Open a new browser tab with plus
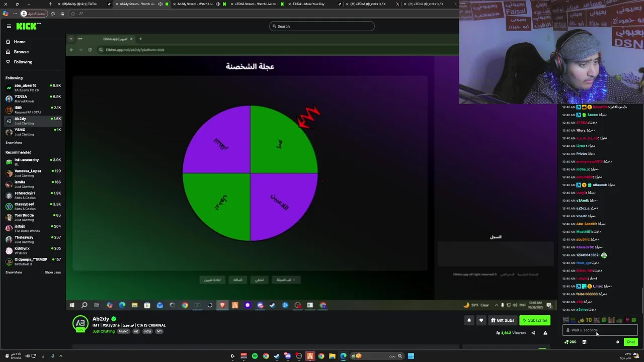This screenshot has width=644, height=362. coord(50,4)
